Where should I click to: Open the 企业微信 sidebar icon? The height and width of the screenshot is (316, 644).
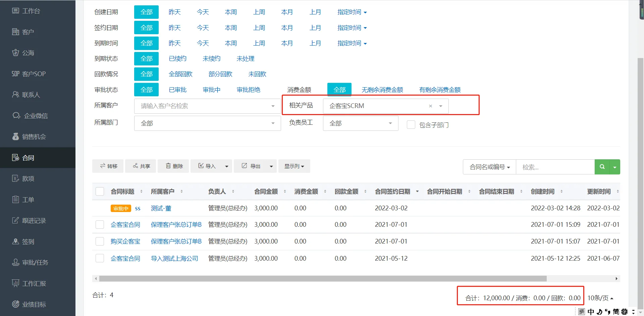[16, 116]
